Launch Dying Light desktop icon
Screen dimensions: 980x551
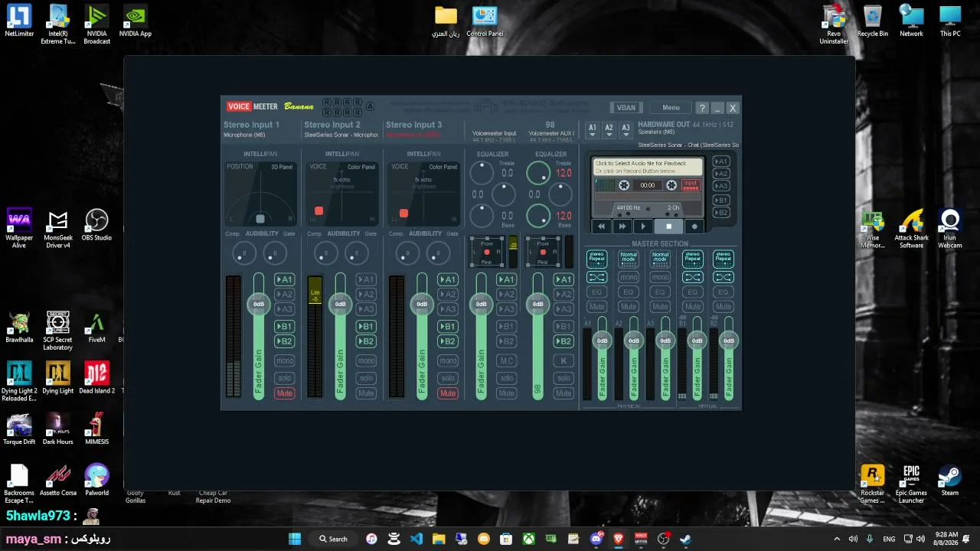click(x=58, y=377)
